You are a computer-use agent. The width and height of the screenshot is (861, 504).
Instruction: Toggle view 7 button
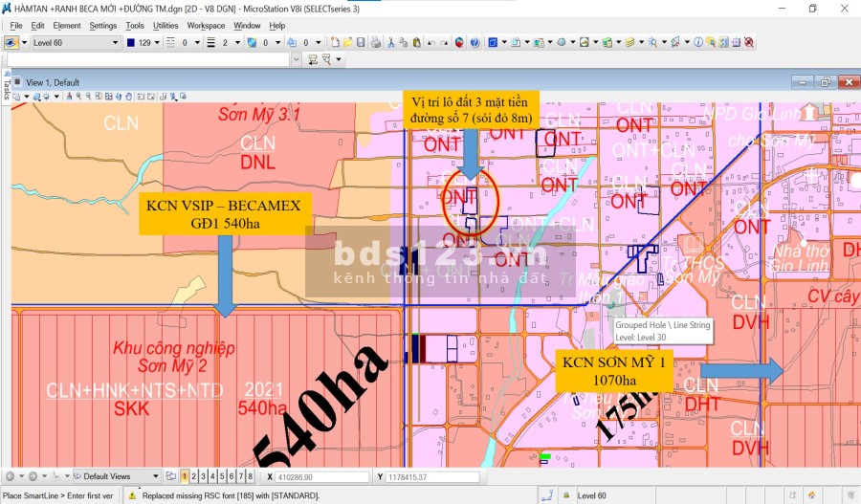point(240,476)
